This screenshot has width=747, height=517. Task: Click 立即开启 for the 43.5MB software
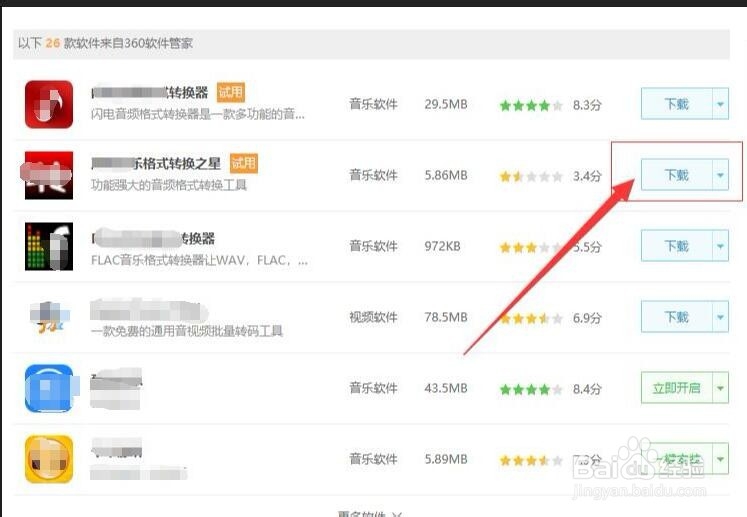click(676, 388)
